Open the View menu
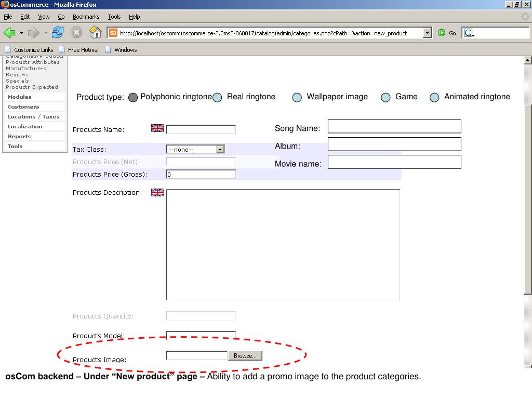The width and height of the screenshot is (532, 399). pyautogui.click(x=44, y=17)
